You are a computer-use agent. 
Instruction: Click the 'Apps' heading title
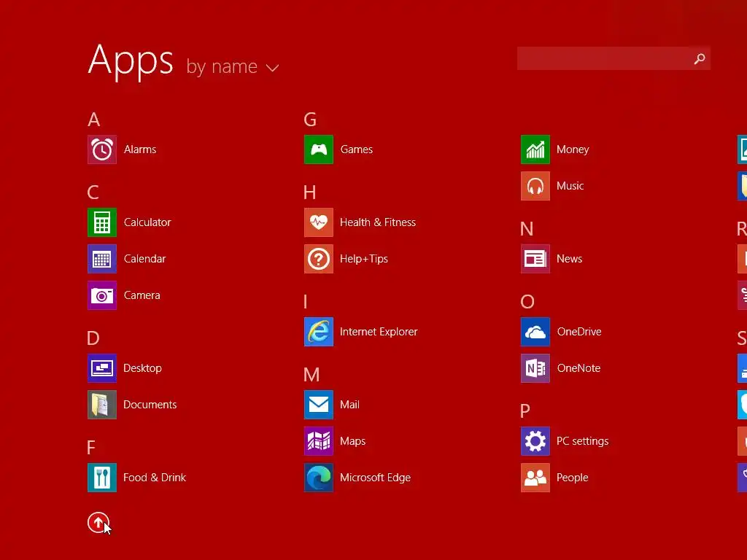(131, 61)
